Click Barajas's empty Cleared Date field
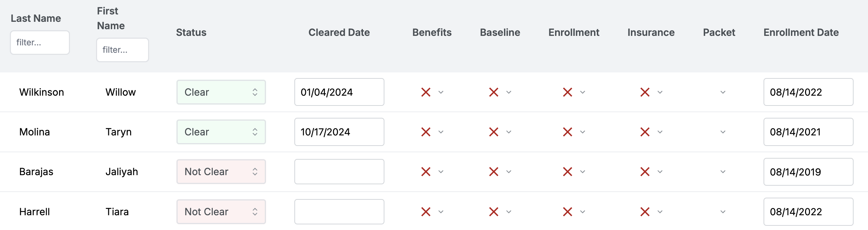 click(x=339, y=172)
